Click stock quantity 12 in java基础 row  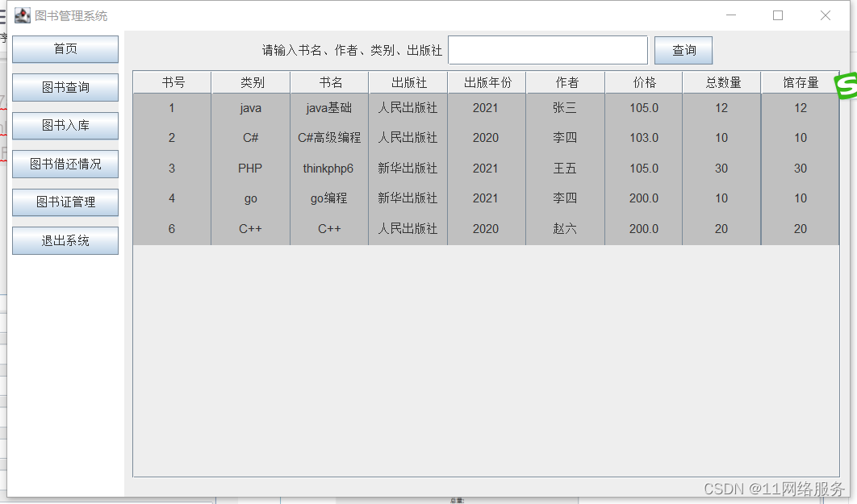[801, 108]
